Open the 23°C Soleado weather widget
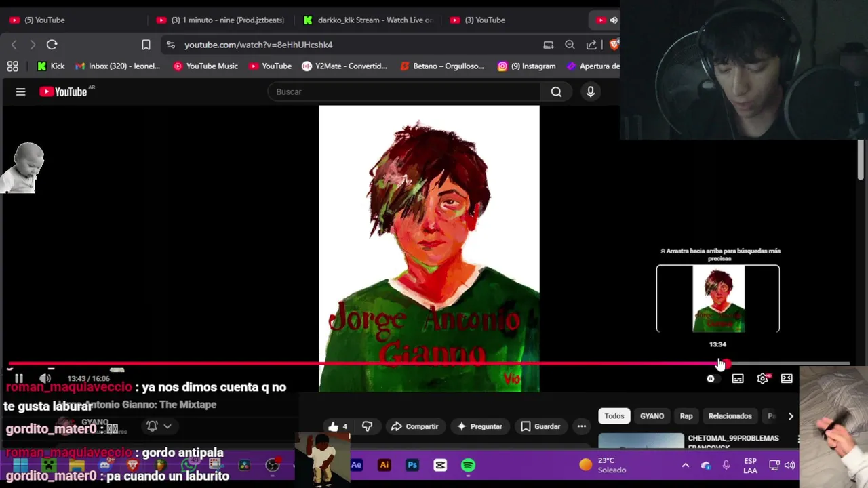 [603, 465]
